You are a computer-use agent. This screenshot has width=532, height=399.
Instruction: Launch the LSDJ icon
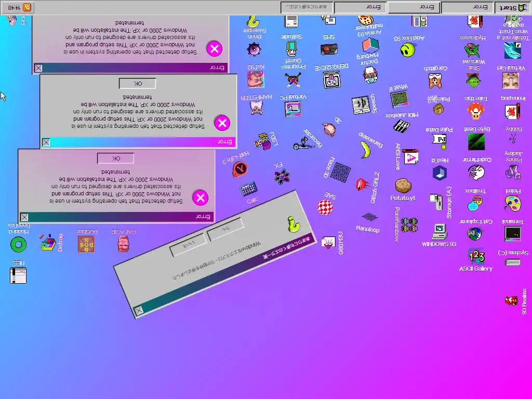[262, 141]
